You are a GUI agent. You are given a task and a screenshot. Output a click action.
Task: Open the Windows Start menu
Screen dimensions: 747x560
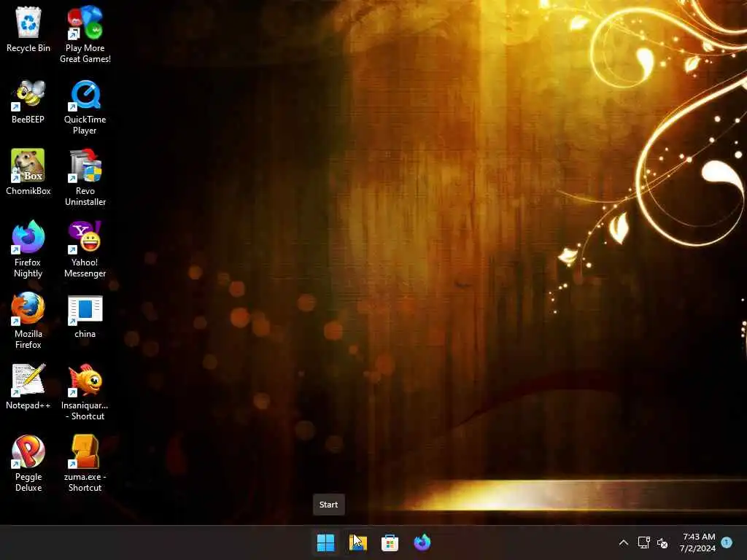pyautogui.click(x=326, y=542)
